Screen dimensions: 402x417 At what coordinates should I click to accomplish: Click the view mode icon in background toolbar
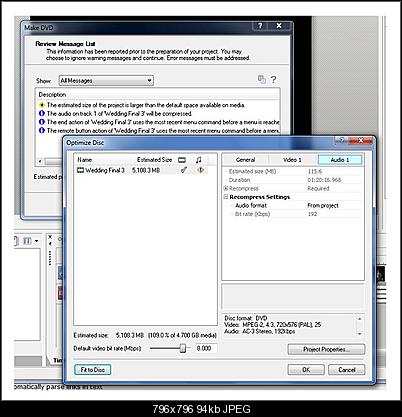point(27,240)
